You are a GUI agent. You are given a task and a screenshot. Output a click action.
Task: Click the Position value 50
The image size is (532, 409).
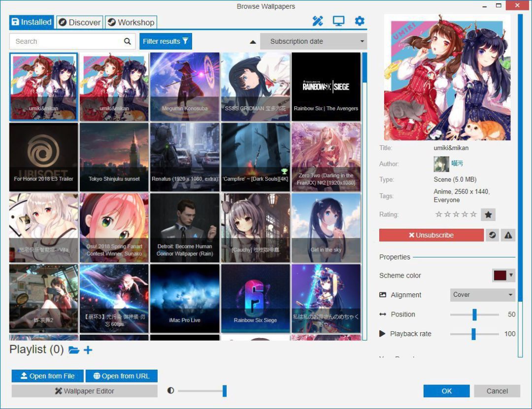coord(512,315)
